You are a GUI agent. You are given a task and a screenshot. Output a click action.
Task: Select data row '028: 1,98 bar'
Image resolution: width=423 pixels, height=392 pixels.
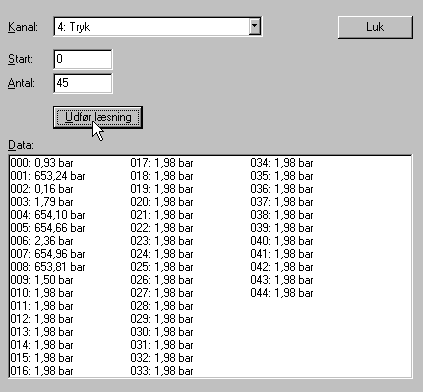(x=162, y=306)
